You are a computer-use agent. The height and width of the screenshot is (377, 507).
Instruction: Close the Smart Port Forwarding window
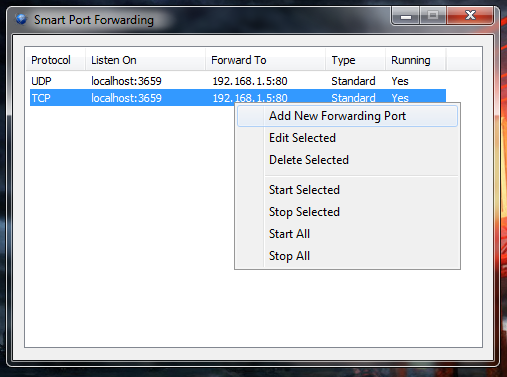[x=470, y=15]
